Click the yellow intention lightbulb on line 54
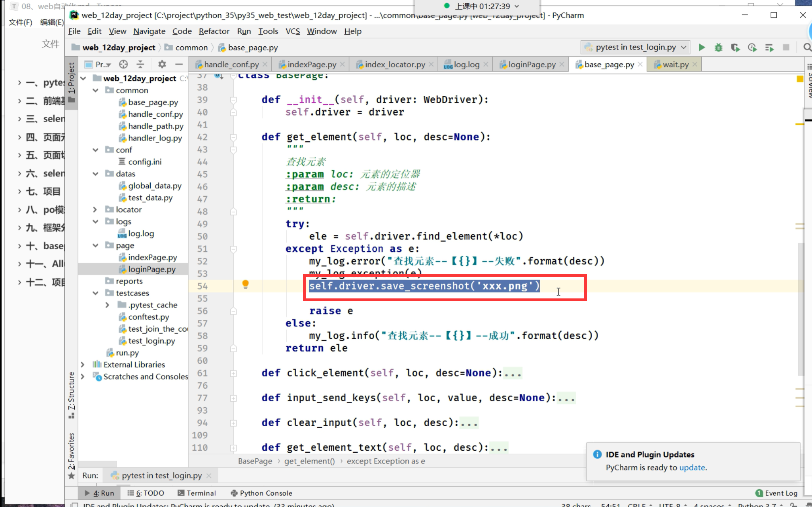The height and width of the screenshot is (507, 812). click(x=245, y=284)
